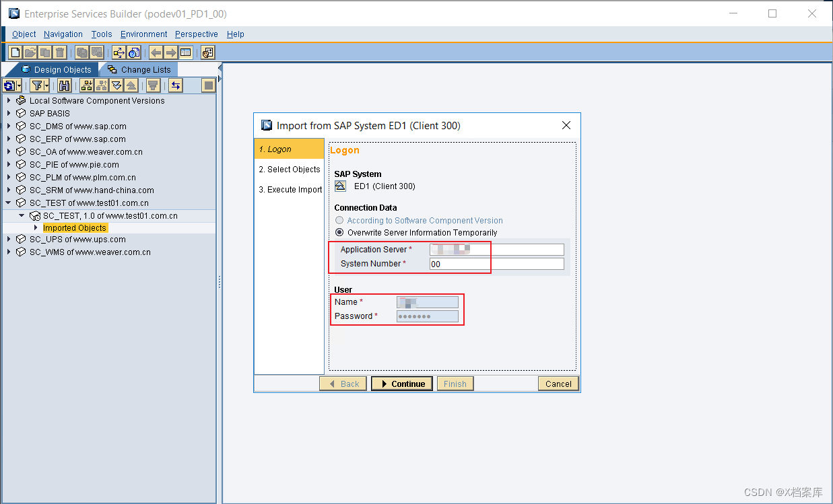Click the back arrow icon in main toolbar

click(x=156, y=52)
